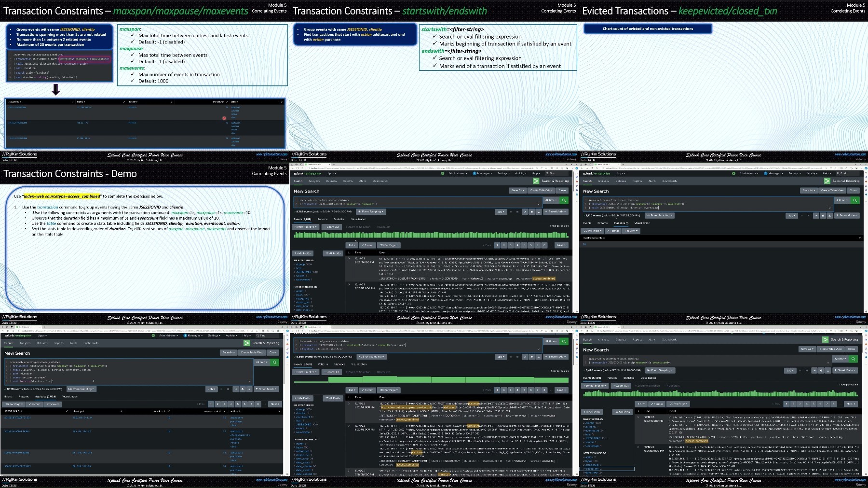Open Reports nav item in 5,495-events window

pos(637,340)
